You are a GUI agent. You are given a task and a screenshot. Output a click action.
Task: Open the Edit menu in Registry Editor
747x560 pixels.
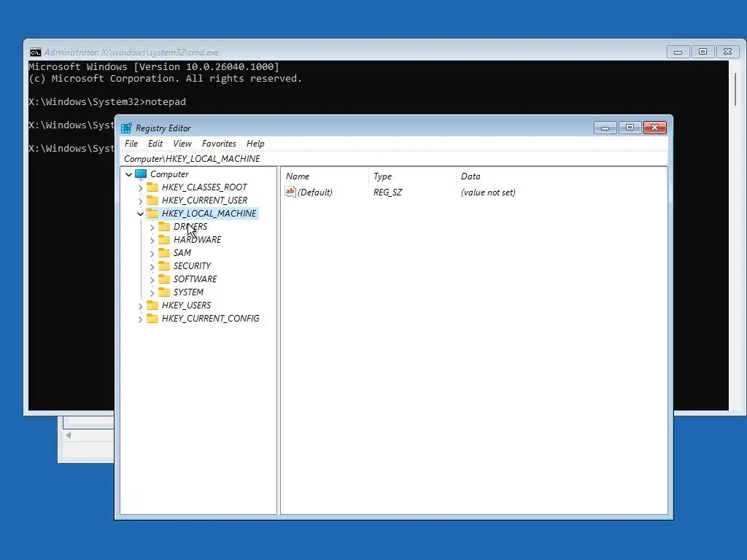(x=155, y=144)
